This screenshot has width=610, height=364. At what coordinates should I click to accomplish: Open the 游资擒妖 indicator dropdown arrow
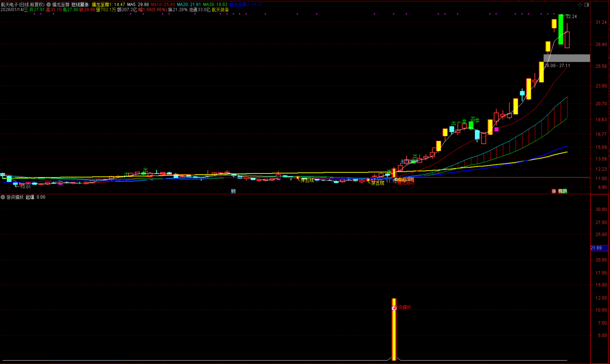[x=3, y=197]
